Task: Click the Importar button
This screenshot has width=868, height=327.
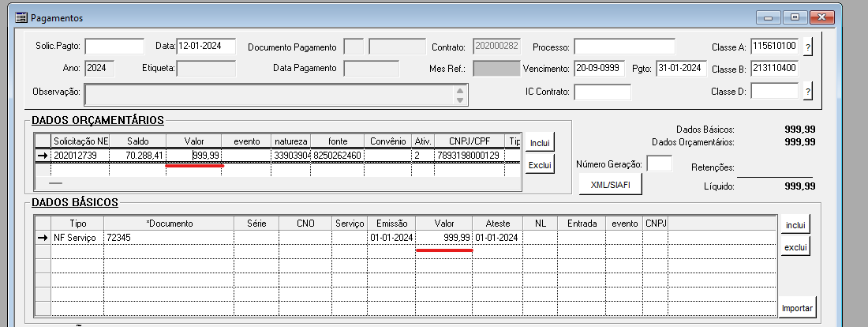Action: coord(797,307)
